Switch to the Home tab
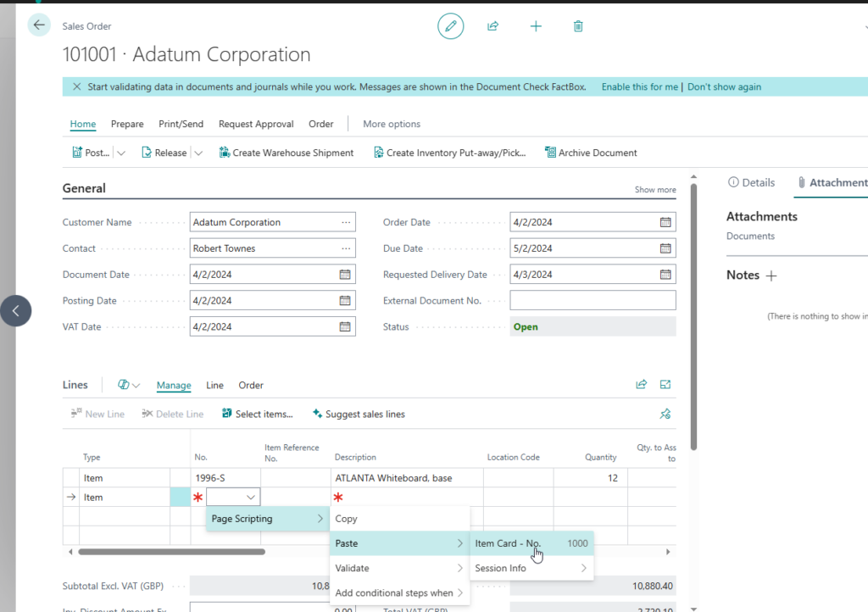 click(x=83, y=124)
